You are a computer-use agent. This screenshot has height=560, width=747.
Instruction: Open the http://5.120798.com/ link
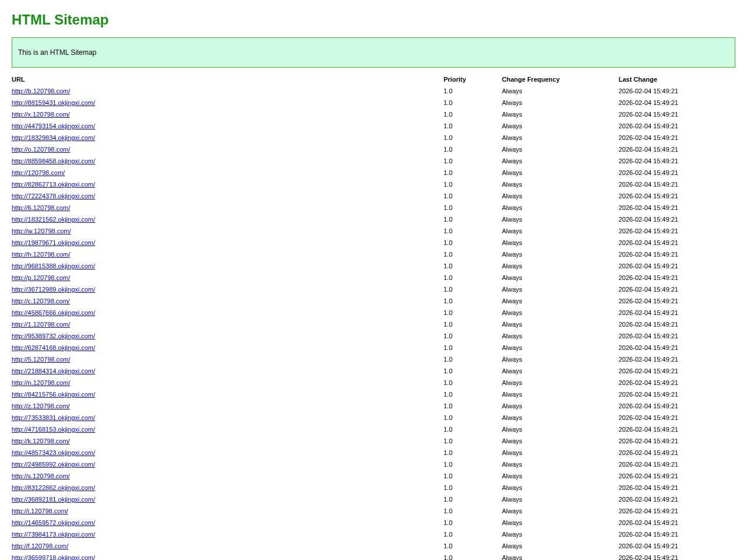[x=41, y=359]
